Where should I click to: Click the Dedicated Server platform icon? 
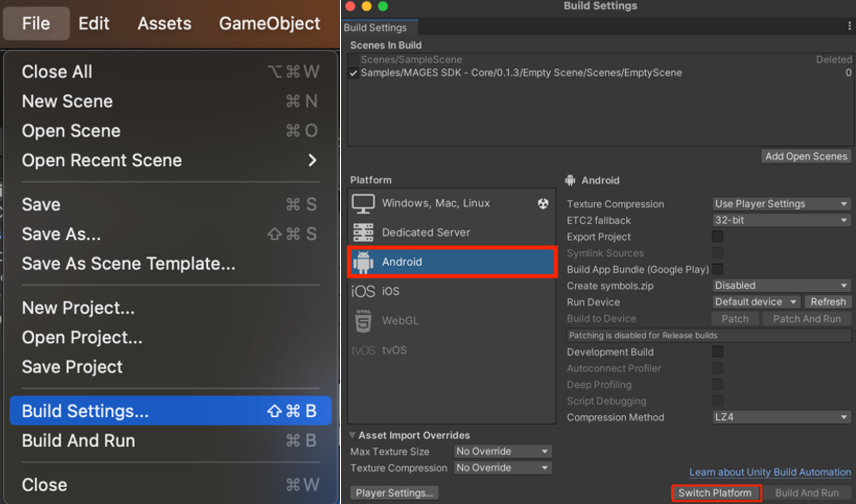coord(363,233)
